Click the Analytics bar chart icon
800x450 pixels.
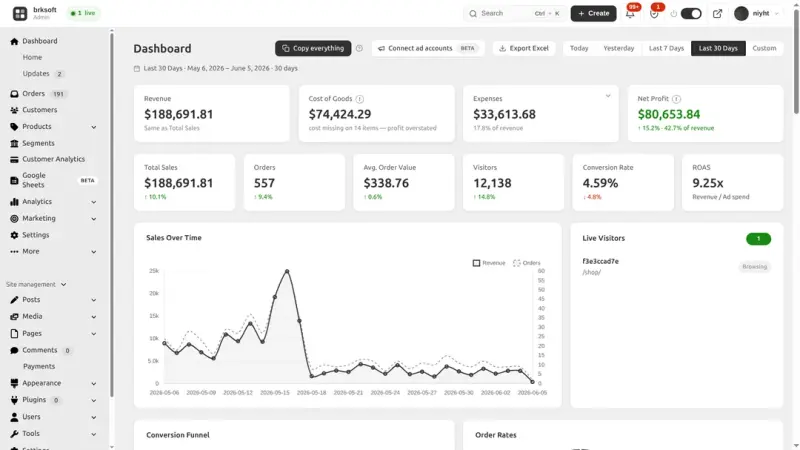pos(14,202)
